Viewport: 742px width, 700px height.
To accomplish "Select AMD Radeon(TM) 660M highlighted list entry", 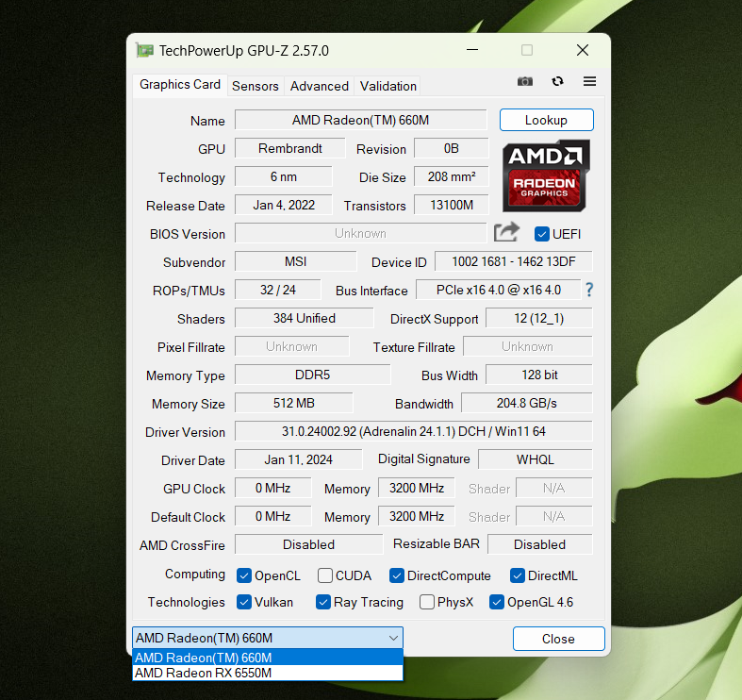I will point(268,658).
